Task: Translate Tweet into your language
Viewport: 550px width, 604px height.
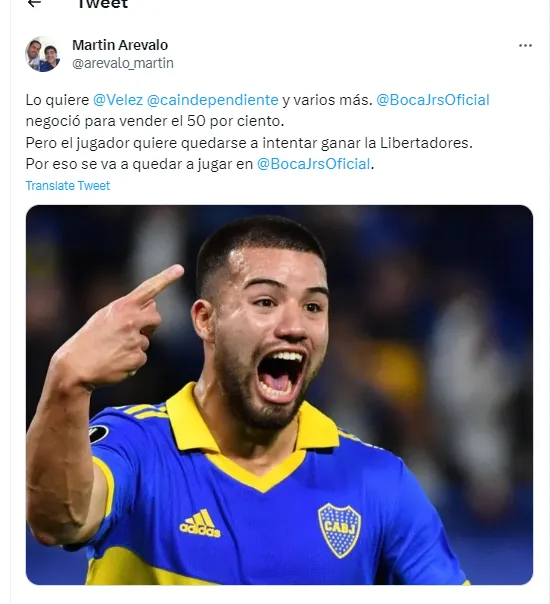Action: tap(68, 186)
